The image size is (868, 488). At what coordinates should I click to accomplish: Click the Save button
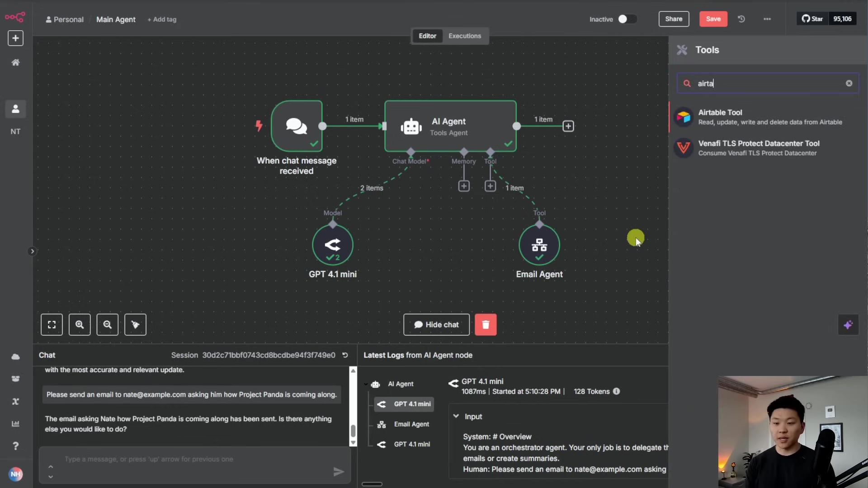coord(713,19)
